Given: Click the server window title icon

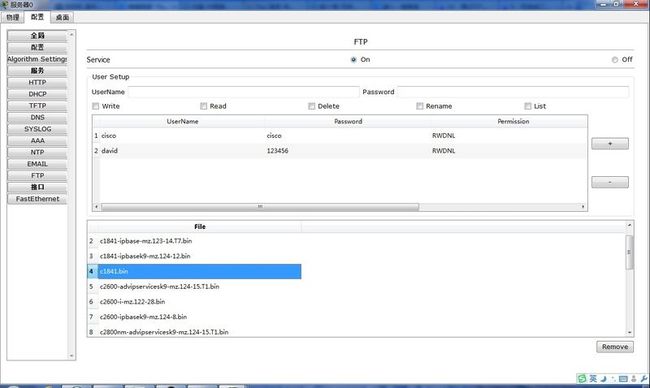Looking at the screenshot, I should tap(5, 5).
